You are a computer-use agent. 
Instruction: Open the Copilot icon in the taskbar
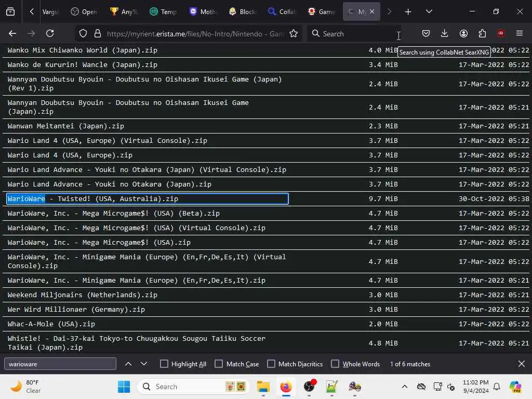[515, 387]
